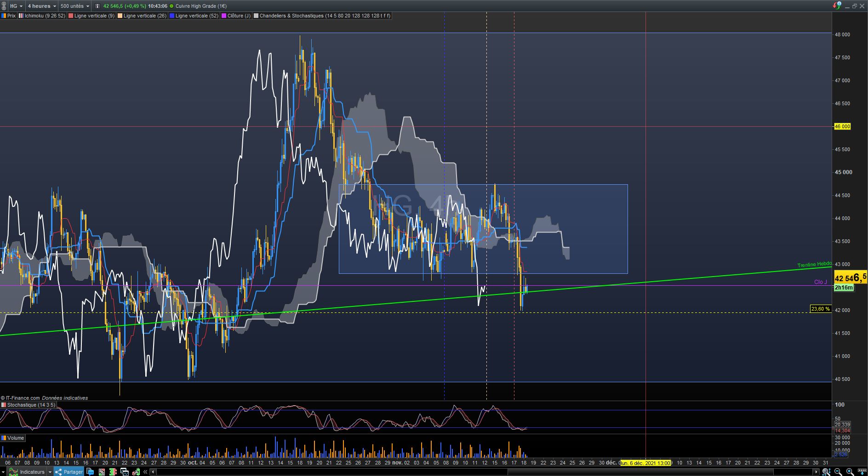This screenshot has width=868, height=476.
Task: Open the small dropdown arrow left of Indicateurs
Action: click(4, 472)
